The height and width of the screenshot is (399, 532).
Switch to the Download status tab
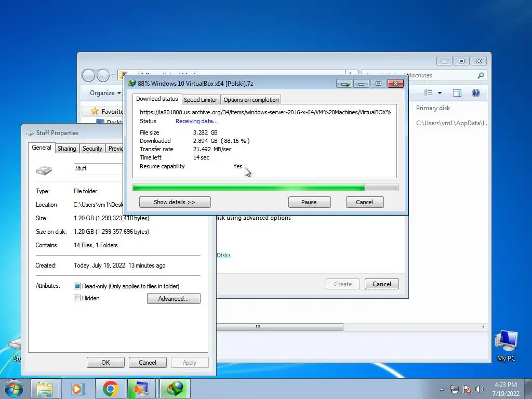point(157,99)
